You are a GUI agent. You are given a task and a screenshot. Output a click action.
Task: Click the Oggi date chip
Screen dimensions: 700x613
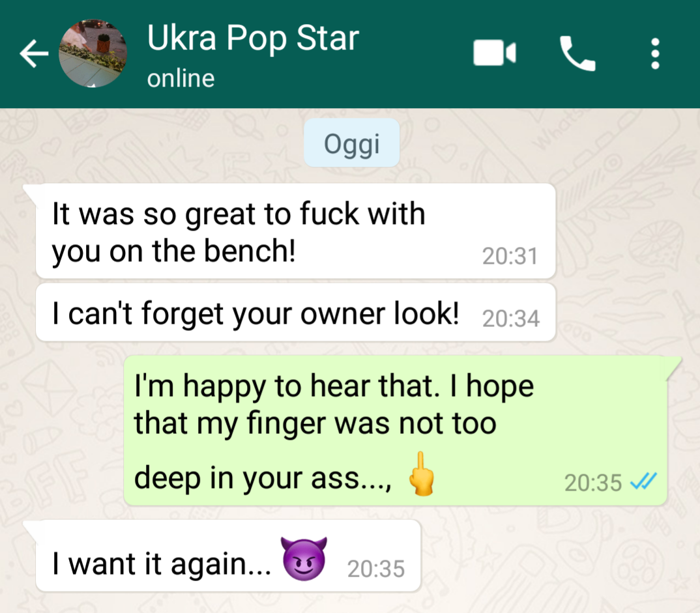click(x=352, y=143)
